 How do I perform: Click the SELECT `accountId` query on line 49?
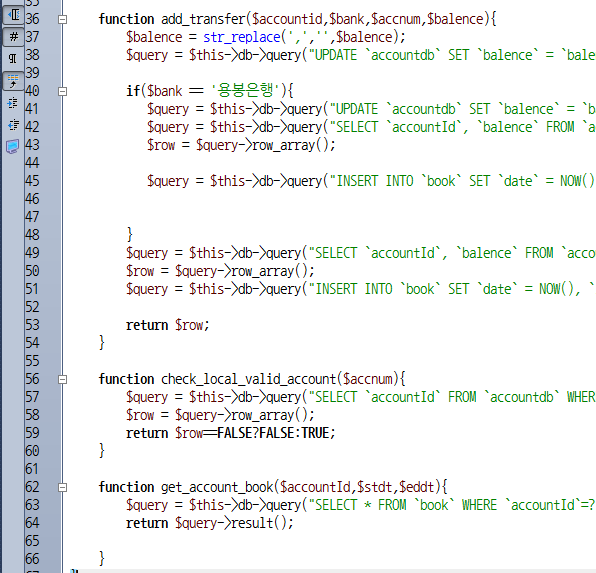[x=452, y=253]
